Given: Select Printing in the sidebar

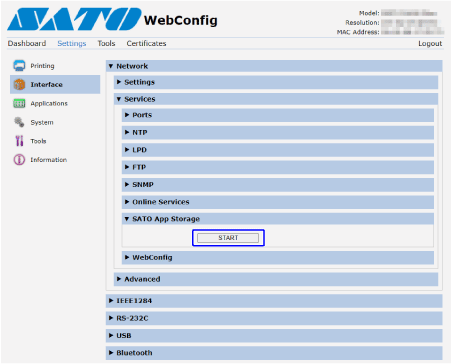Looking at the screenshot, I should (x=42, y=66).
